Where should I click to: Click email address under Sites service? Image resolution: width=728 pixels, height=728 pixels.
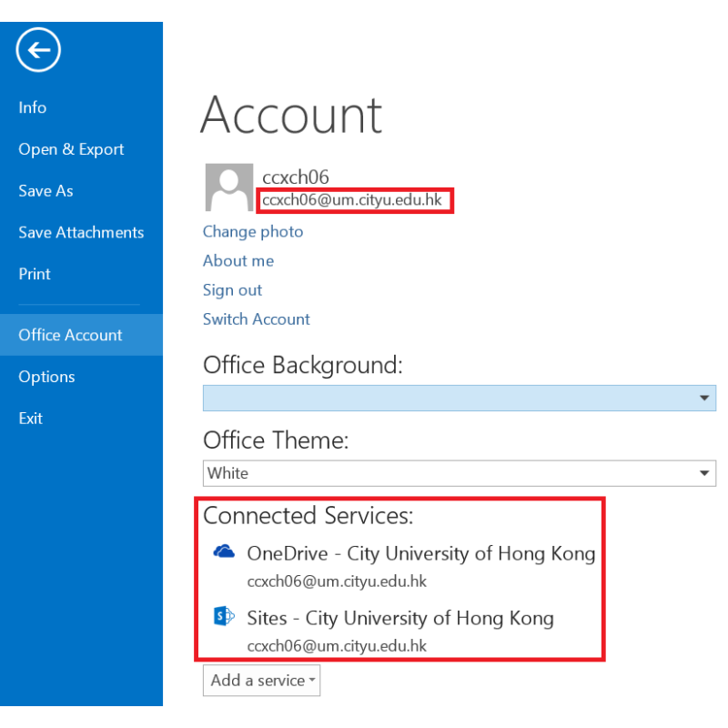pos(337,646)
